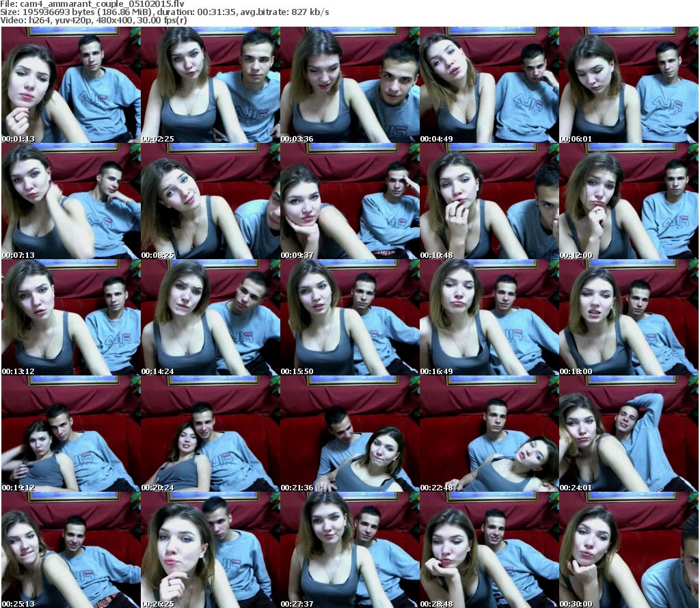Open the frame at 00:09:37
Viewport: 700px width, 608px height.
(350, 201)
